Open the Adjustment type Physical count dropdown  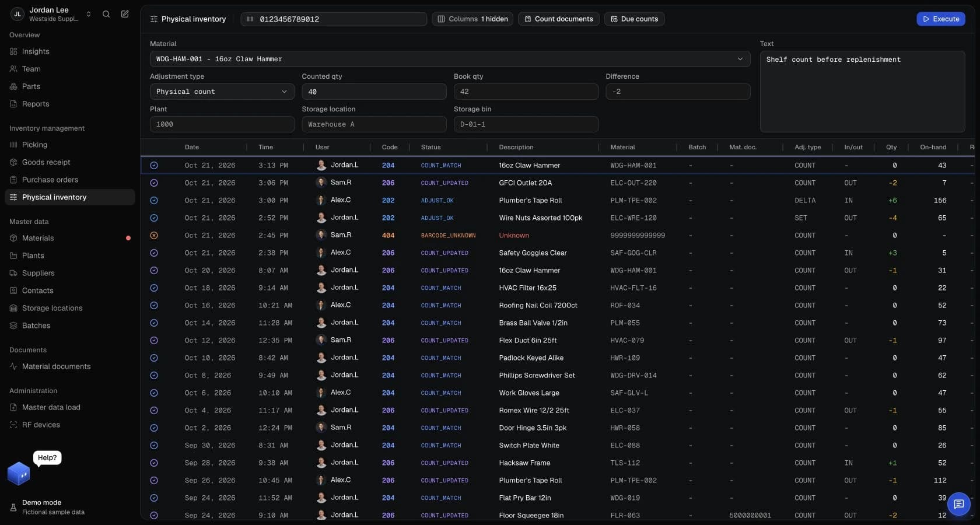pyautogui.click(x=222, y=92)
